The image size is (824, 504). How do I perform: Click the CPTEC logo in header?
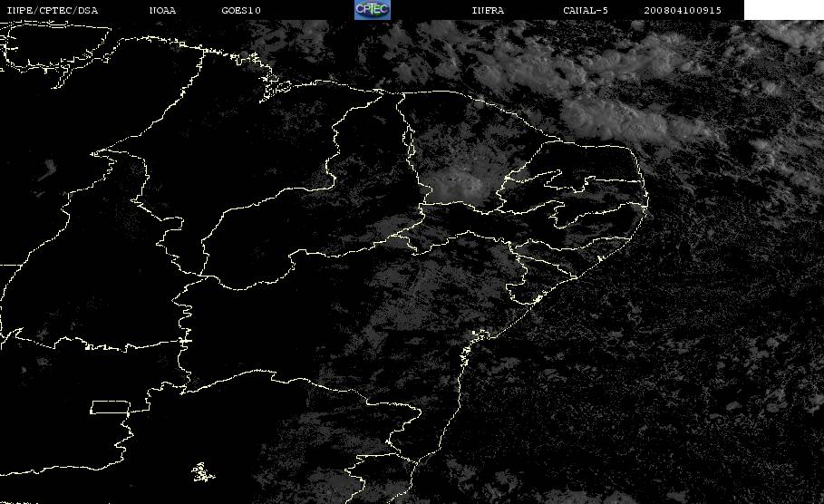pos(372,9)
